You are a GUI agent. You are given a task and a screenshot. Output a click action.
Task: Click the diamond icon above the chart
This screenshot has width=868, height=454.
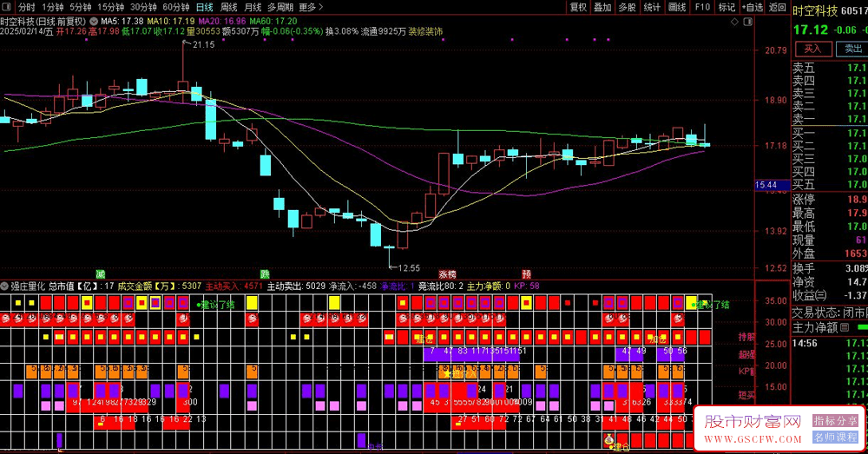click(734, 22)
